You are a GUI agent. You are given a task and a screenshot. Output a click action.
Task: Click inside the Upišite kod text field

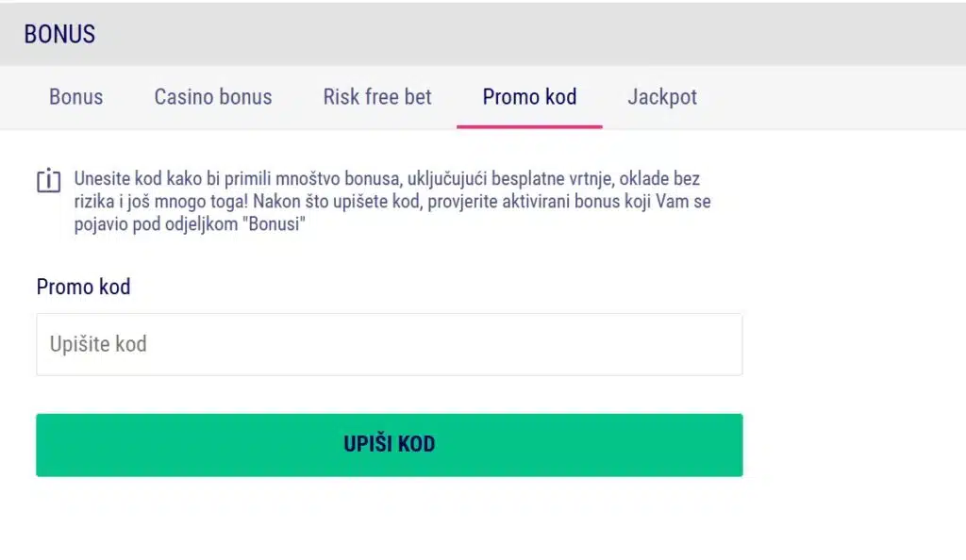pyautogui.click(x=389, y=344)
